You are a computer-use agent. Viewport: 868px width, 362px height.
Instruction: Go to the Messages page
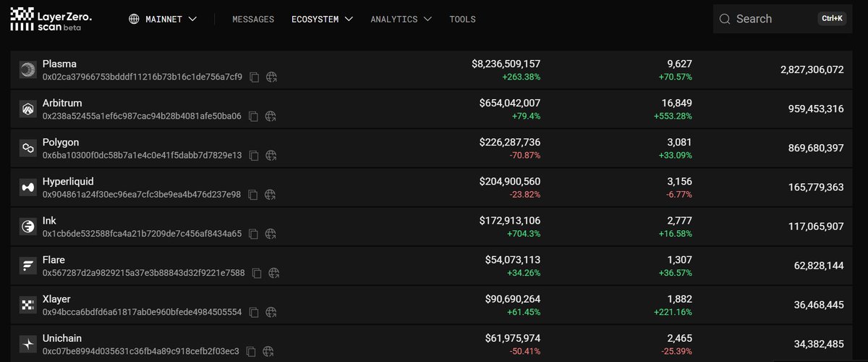[x=253, y=20]
